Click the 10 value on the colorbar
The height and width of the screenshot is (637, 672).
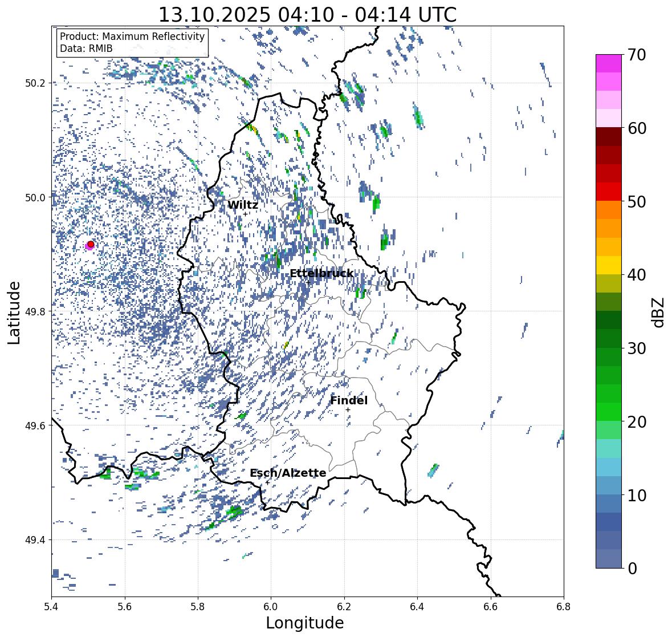click(636, 495)
